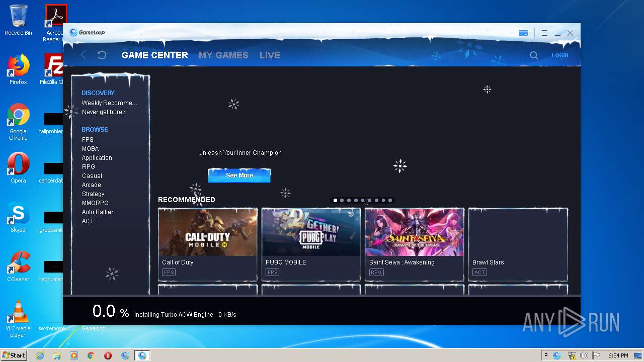Click the Unleash Your Inner Champion text
Image resolution: width=644 pixels, height=362 pixels.
240,153
